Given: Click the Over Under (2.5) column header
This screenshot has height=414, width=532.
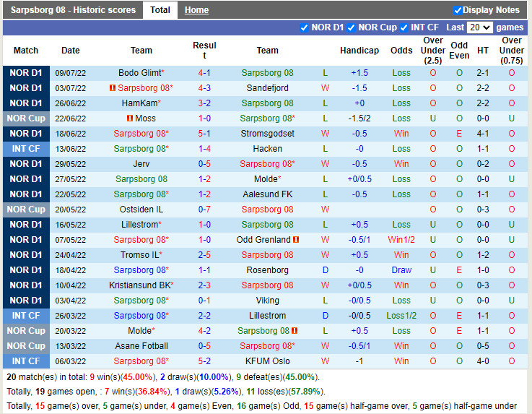Looking at the screenshot, I should pos(433,51).
